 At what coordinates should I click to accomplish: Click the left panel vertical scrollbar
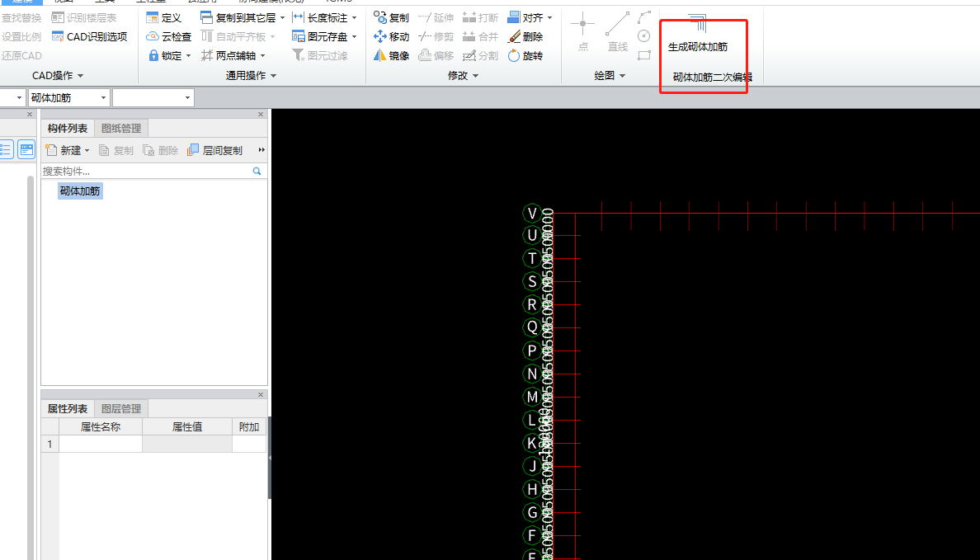30,368
